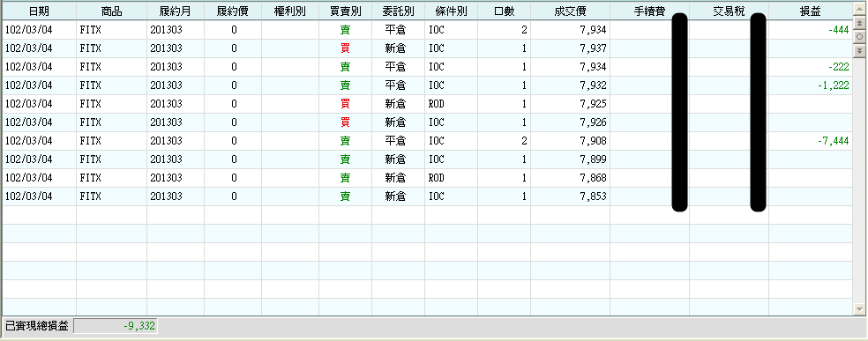
Task: Click the circle browse-object button on scrollbar
Action: 859,36
